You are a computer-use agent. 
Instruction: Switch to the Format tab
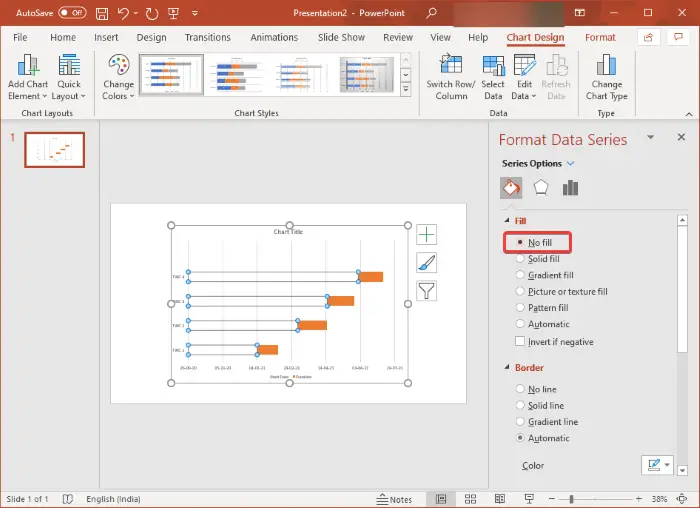point(600,37)
